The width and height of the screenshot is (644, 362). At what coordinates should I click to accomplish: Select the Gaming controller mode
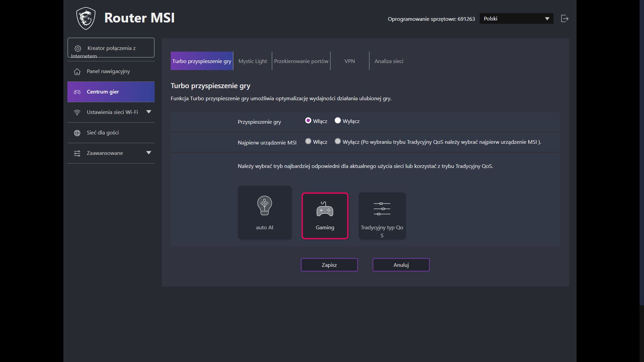click(x=325, y=216)
